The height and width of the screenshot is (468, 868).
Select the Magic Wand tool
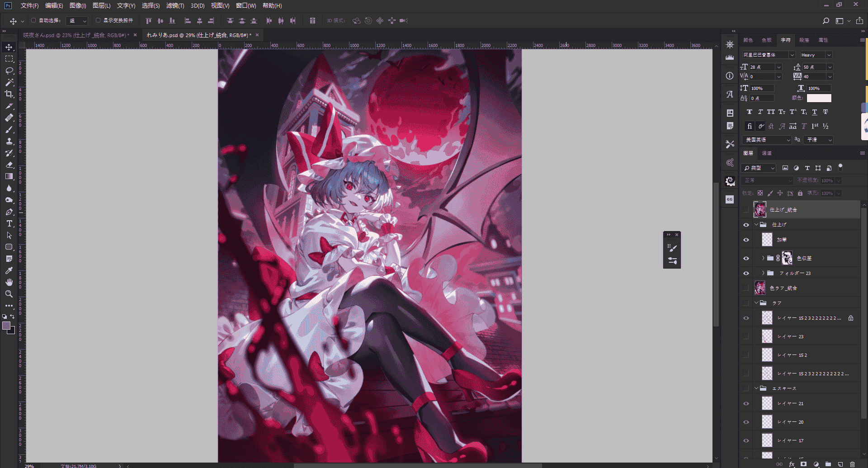click(9, 82)
